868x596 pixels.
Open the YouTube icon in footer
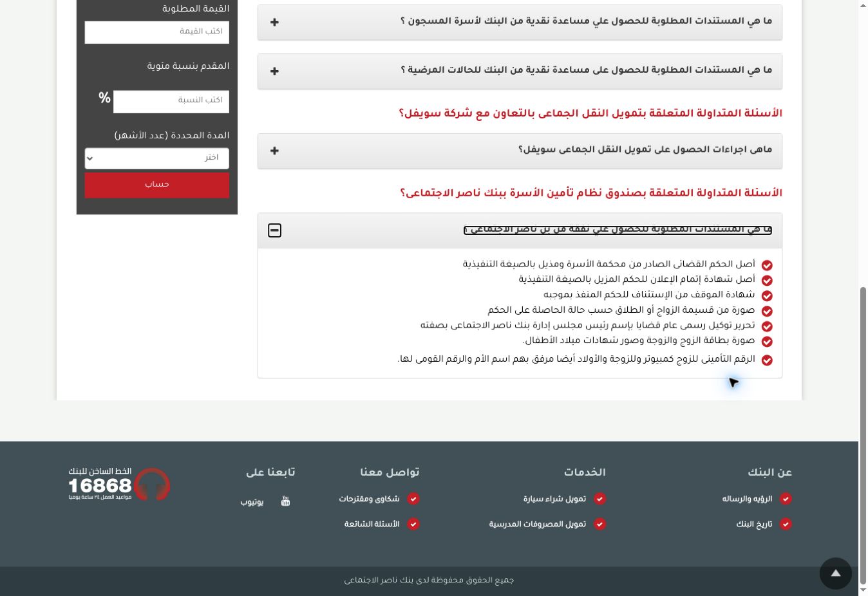(285, 501)
